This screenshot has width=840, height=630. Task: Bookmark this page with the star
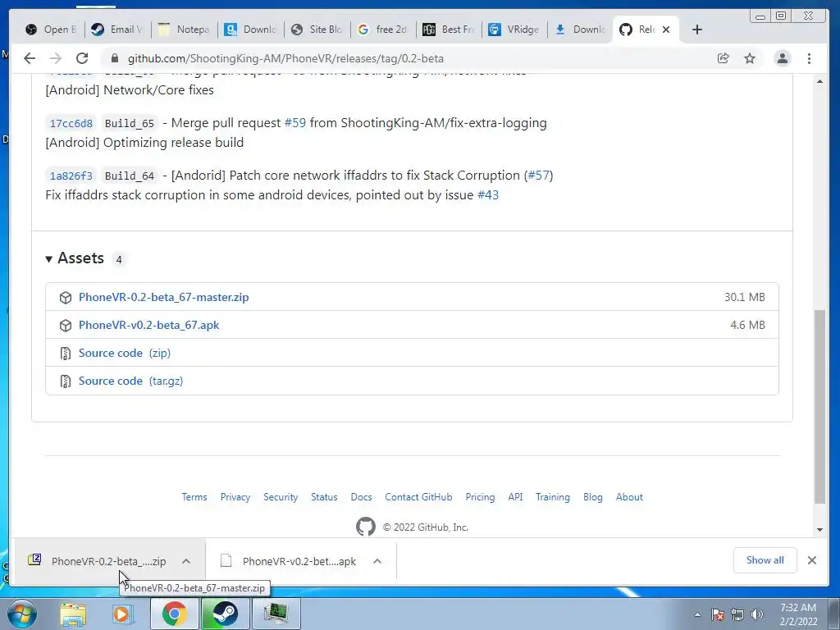(x=750, y=58)
